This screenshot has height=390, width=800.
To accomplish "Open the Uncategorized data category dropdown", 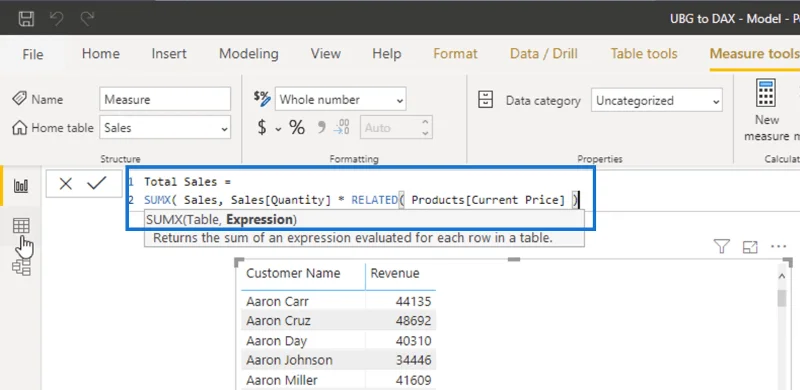I will 657,100.
